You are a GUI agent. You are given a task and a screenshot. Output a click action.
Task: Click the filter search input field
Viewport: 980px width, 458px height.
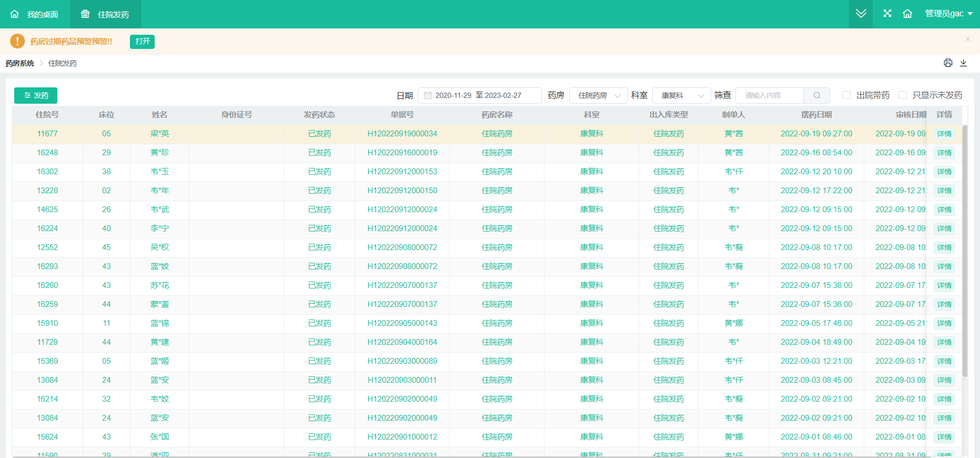(770, 95)
